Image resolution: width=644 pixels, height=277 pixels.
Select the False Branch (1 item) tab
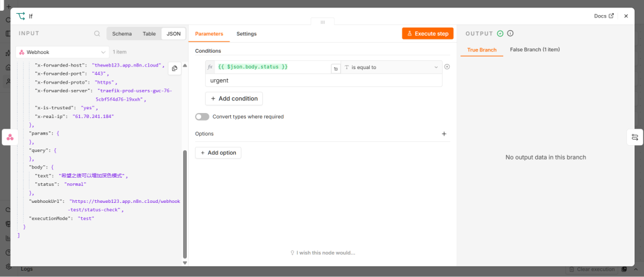(535, 50)
